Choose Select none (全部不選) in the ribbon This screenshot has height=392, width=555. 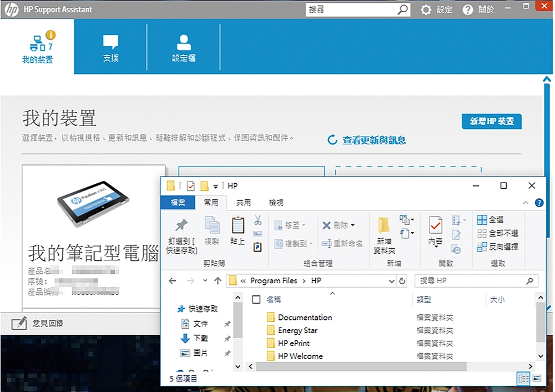(x=497, y=233)
